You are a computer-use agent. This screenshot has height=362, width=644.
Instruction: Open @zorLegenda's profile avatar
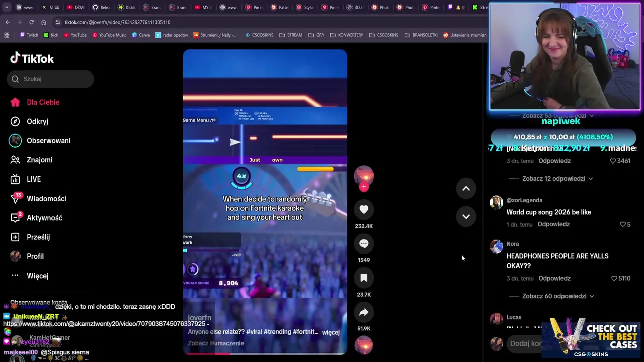coord(496,202)
